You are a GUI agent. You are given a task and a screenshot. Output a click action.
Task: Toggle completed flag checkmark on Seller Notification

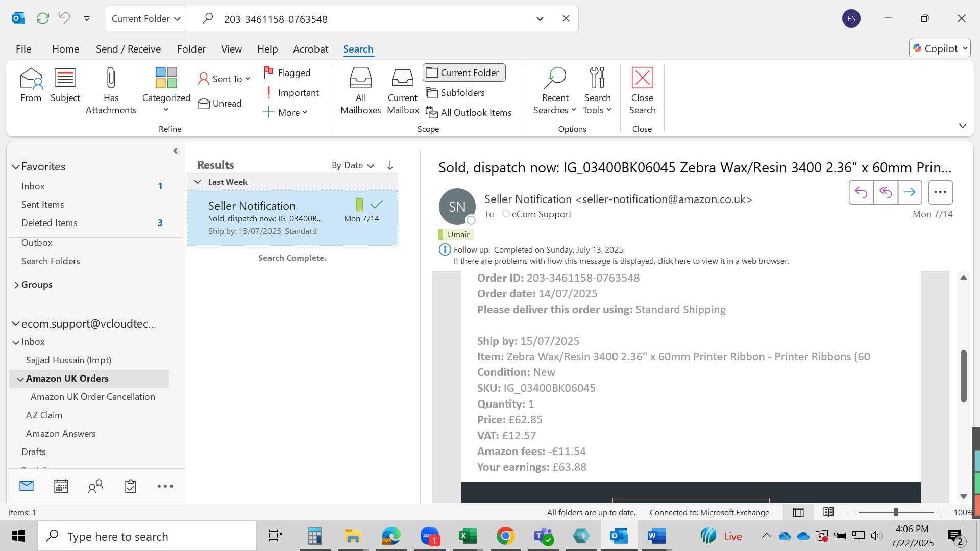coord(377,205)
